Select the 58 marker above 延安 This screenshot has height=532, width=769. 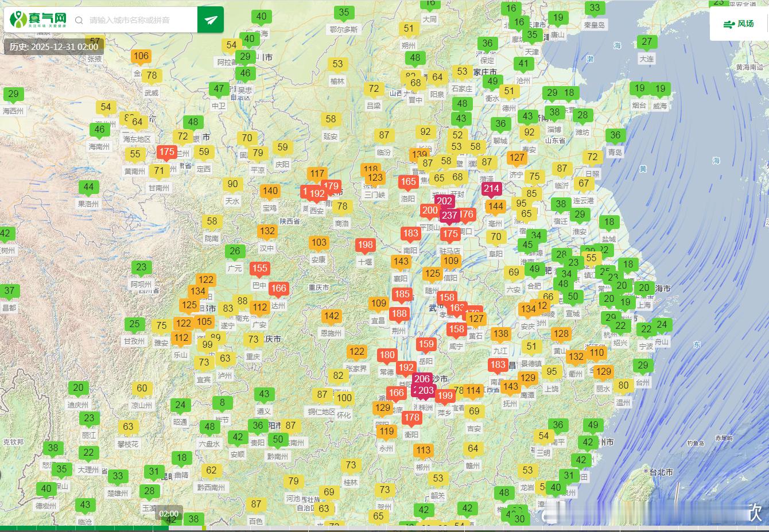click(331, 120)
